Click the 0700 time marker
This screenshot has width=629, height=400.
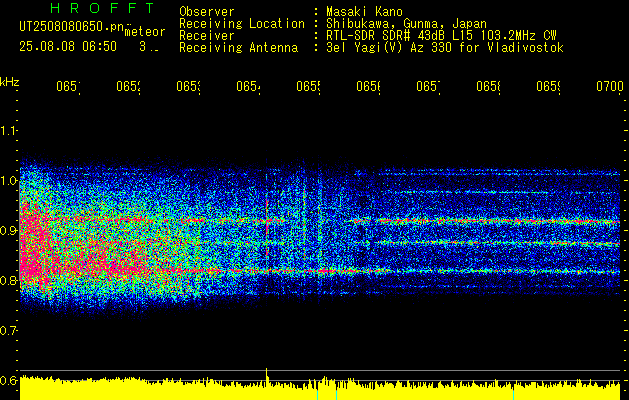[x=610, y=86]
